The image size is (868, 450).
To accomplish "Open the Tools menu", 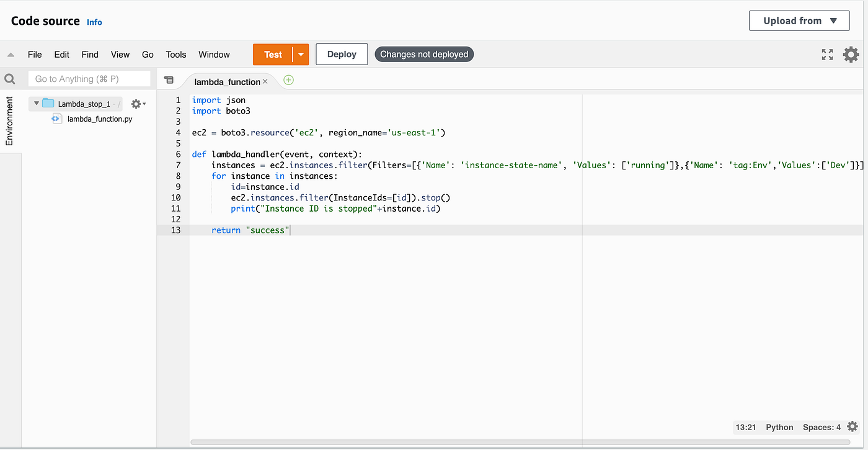I will (176, 55).
